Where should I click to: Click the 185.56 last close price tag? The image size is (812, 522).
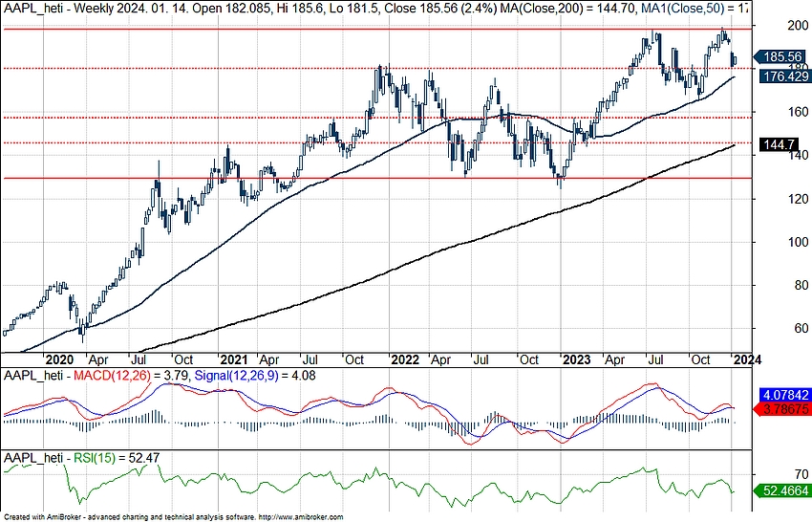click(781, 56)
